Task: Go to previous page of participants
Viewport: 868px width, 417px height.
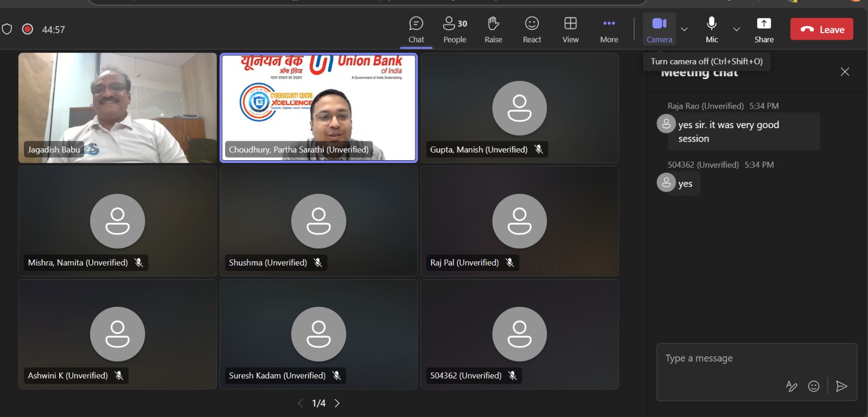Action: tap(301, 403)
